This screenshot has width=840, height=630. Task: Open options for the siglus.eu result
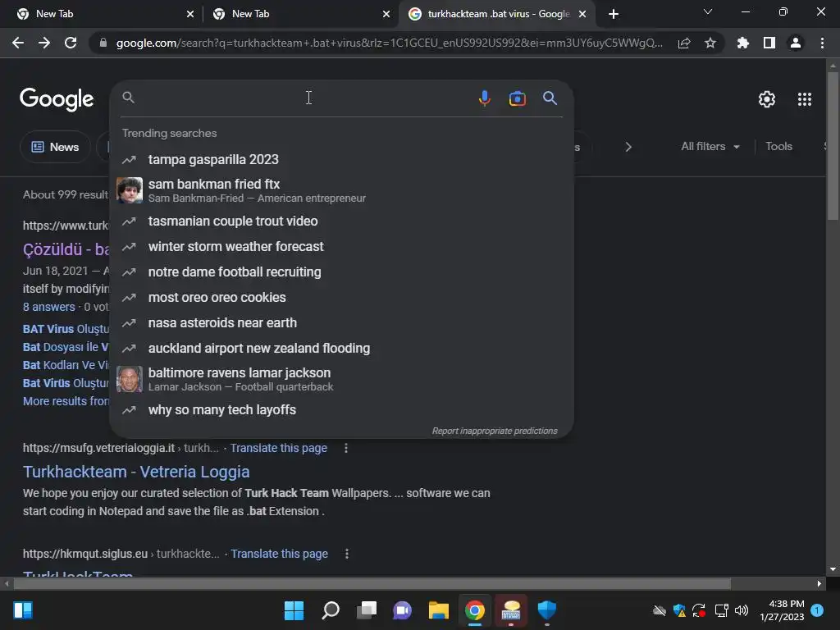[347, 554]
